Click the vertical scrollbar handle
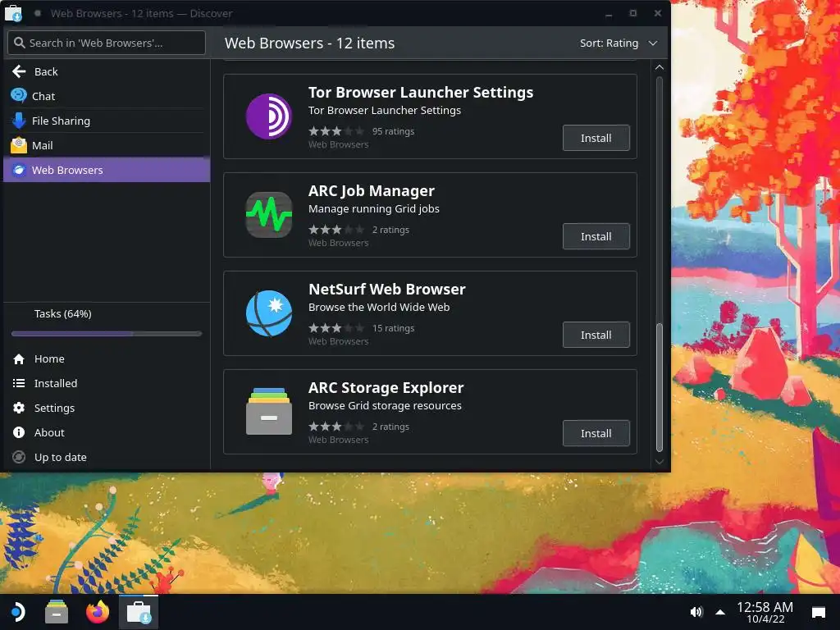 tap(660, 388)
